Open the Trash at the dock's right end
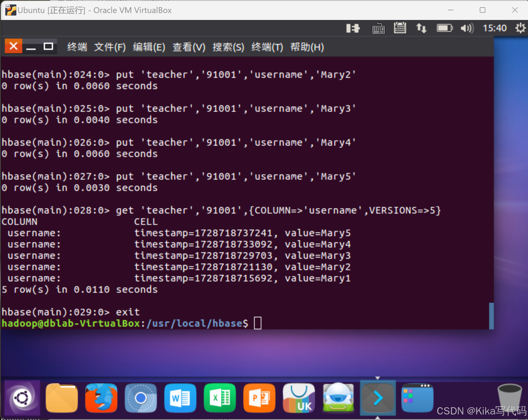This screenshot has height=420, width=528. point(509,398)
